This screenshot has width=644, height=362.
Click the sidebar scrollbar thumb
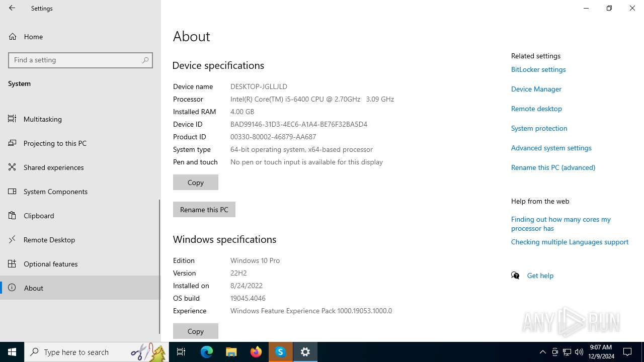[x=159, y=266]
